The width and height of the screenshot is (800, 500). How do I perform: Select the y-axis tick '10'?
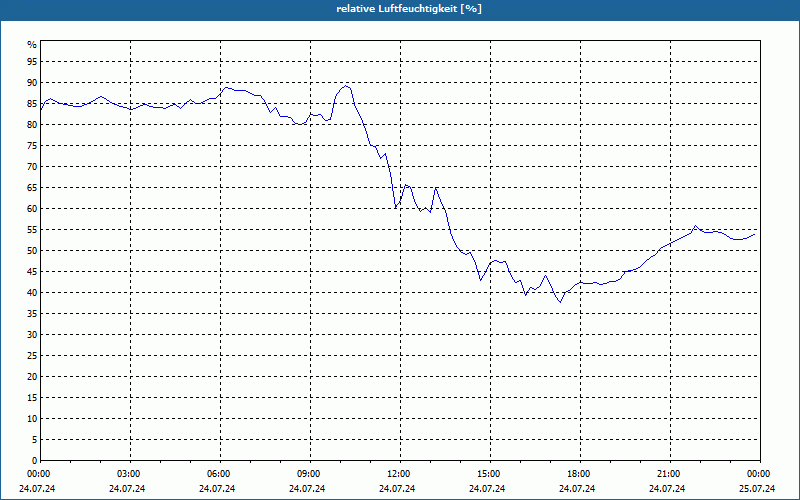point(32,418)
